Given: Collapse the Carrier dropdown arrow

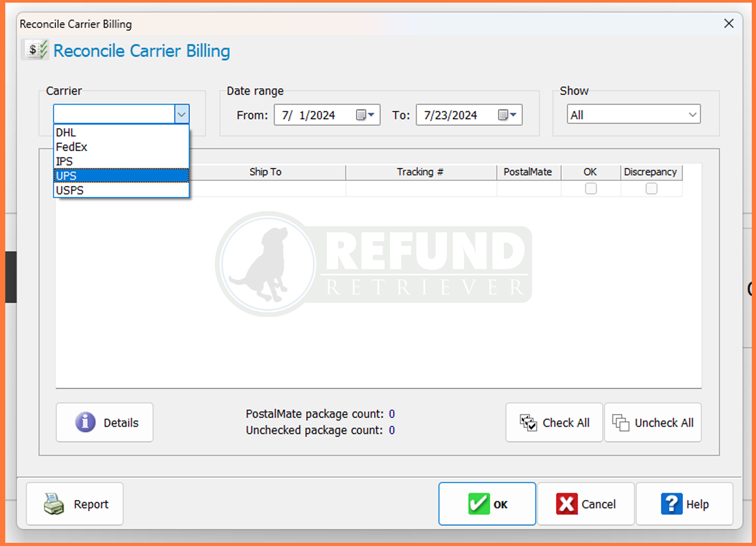Looking at the screenshot, I should 181,114.
